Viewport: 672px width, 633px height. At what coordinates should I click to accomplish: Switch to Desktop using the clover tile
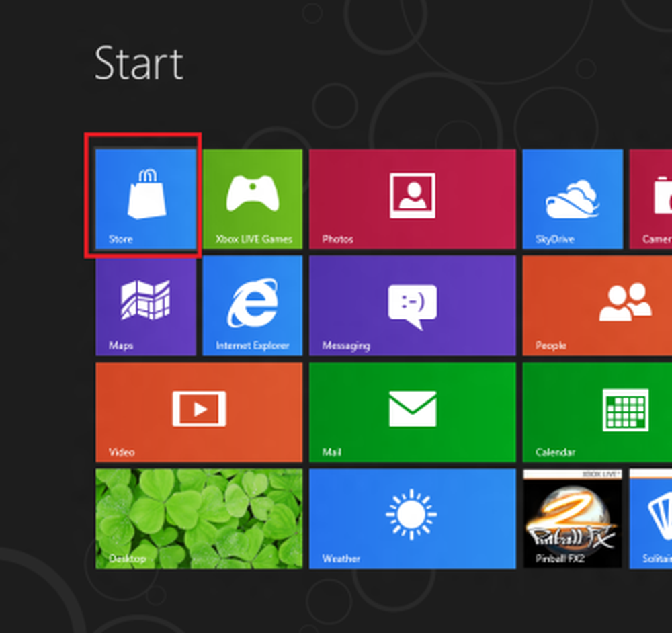pos(199,519)
